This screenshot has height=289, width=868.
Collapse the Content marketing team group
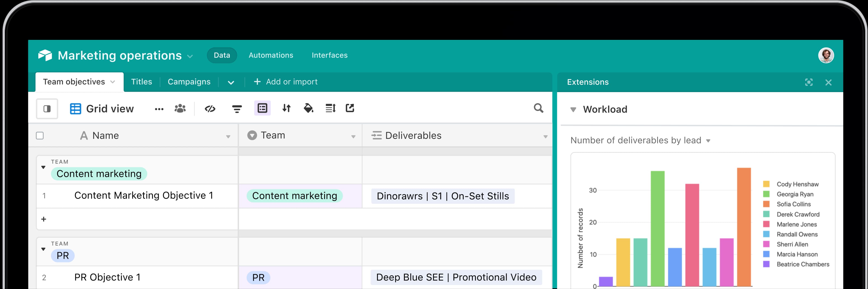click(x=43, y=167)
